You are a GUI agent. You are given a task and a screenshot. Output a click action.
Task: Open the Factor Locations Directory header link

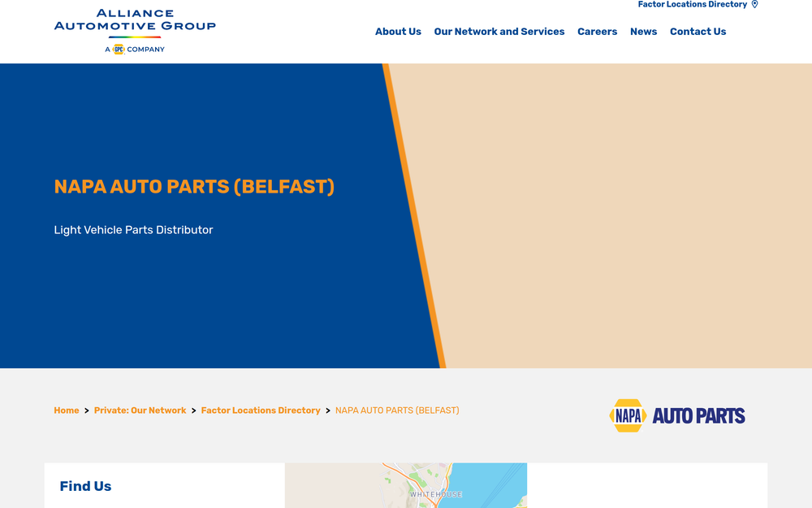pyautogui.click(x=693, y=5)
